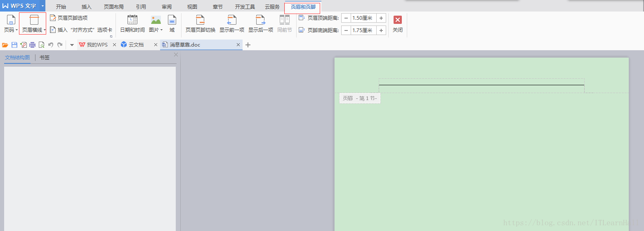The width and height of the screenshot is (644, 231).
Task: Click the 1.50厘米 header distance field
Action: click(363, 18)
